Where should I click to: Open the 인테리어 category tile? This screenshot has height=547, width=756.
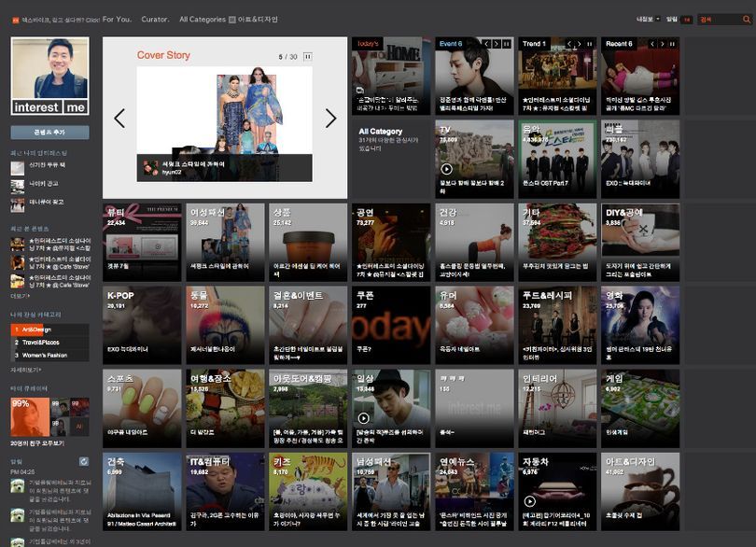point(557,409)
